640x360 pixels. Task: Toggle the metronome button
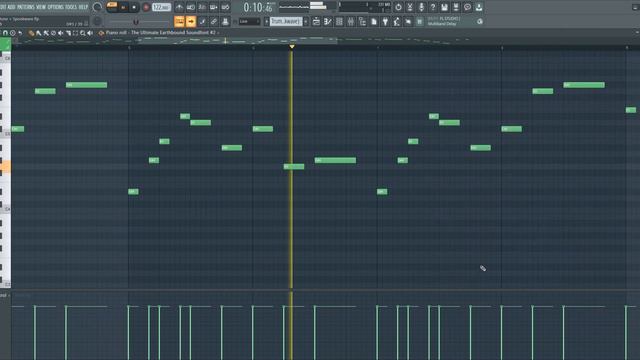(180, 7)
